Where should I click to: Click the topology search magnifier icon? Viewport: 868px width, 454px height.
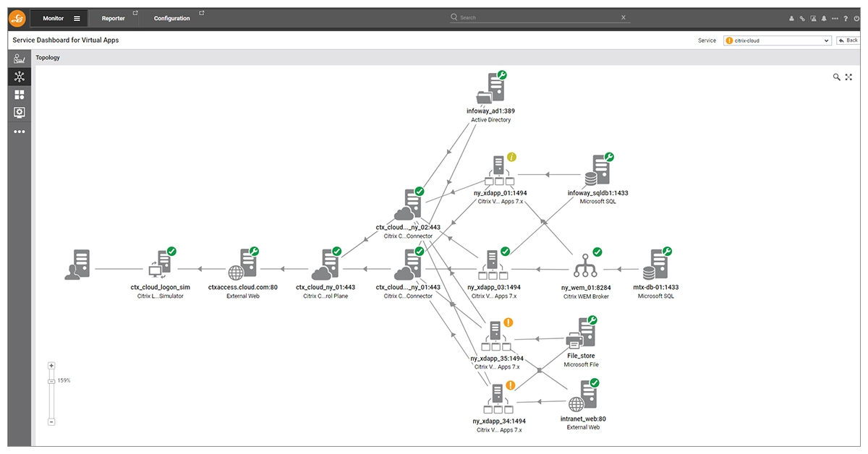(837, 77)
